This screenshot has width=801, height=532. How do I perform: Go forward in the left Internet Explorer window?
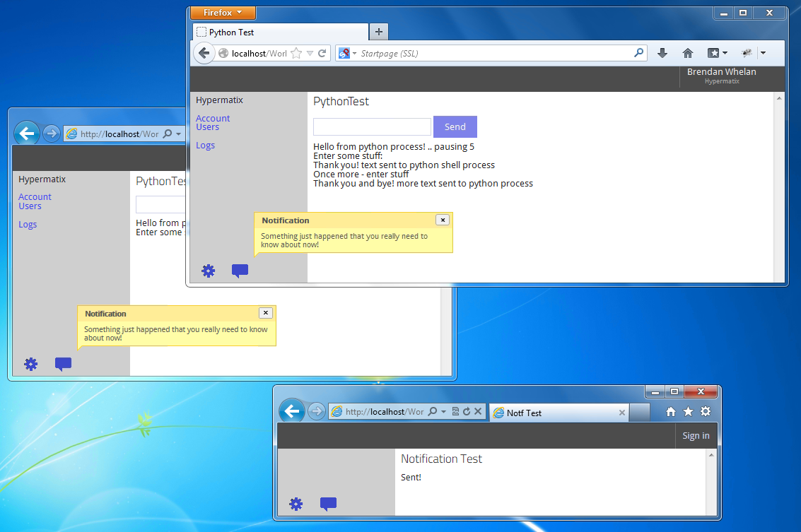point(51,134)
